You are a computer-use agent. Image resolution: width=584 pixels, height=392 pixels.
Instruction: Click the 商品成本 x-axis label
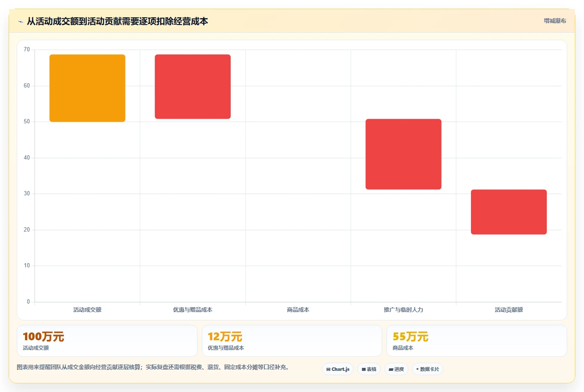[x=298, y=310]
